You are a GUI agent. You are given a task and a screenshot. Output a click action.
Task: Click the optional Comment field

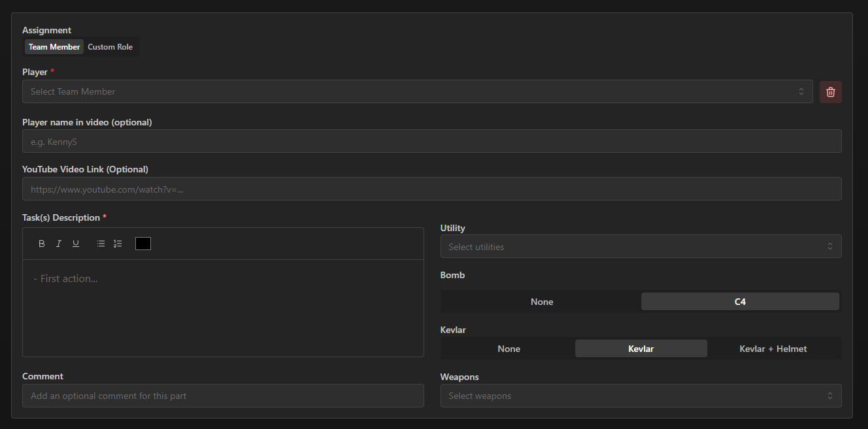pos(223,395)
